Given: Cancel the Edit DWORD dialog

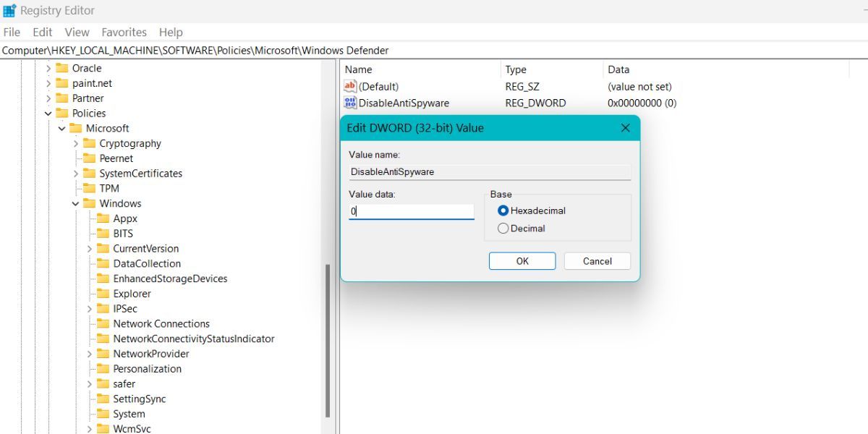Looking at the screenshot, I should [x=597, y=260].
